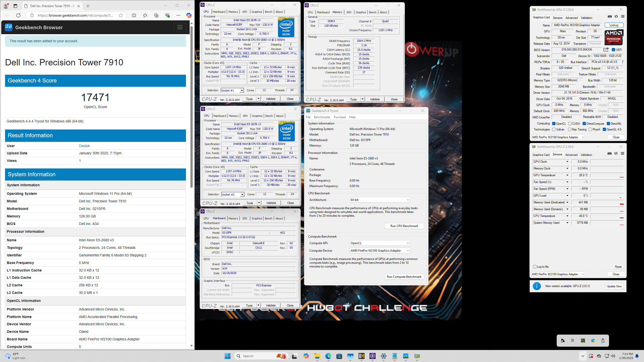Click the BIOS export arrow icon beside UEFI
The height and width of the screenshot is (362, 644).
click(606, 50)
